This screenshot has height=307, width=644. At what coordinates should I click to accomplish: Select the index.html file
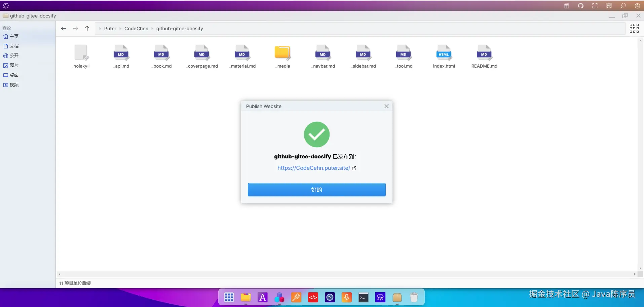(444, 56)
